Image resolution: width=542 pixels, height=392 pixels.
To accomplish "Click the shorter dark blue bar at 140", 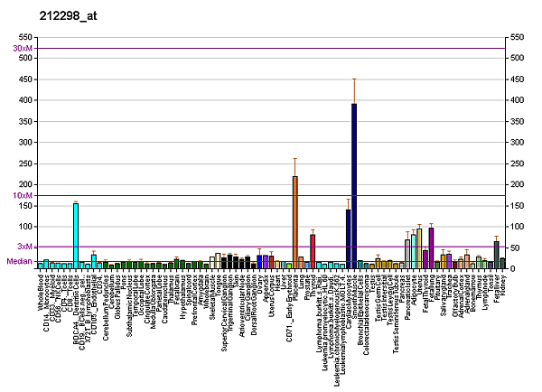I will tap(348, 238).
